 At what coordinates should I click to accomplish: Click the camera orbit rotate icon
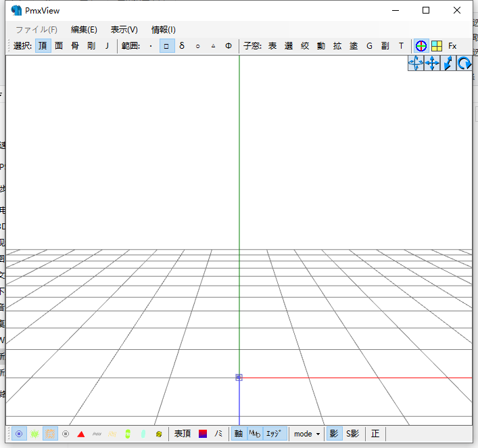pyautogui.click(x=416, y=63)
